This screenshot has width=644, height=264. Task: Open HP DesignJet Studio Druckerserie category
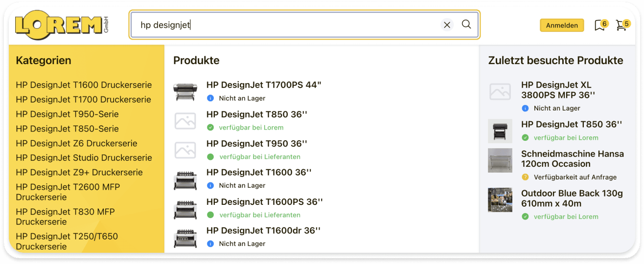[84, 158]
